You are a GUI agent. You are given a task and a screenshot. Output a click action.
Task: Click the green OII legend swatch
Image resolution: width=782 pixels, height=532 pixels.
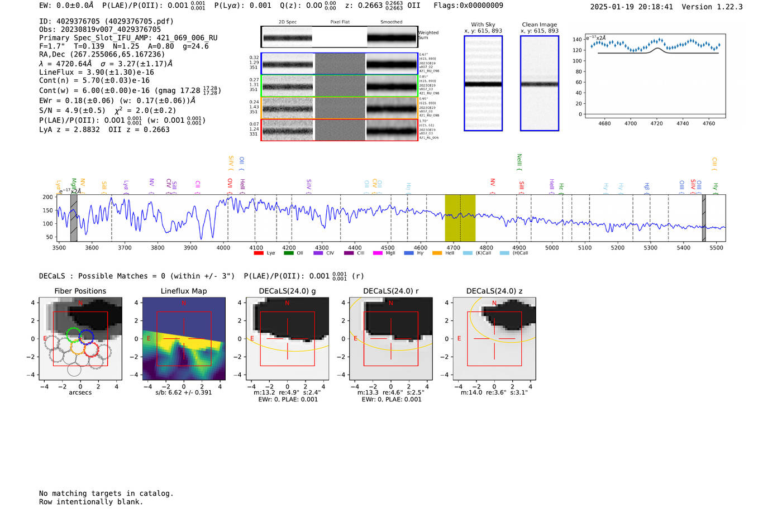tap(288, 253)
